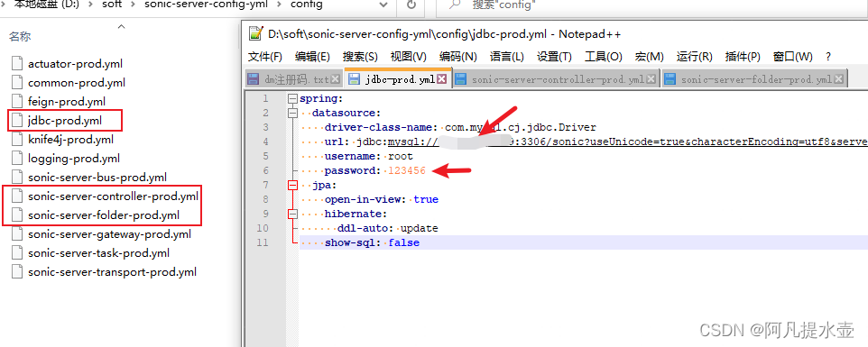The height and width of the screenshot is (347, 868).
Task: Click the feign-prod.yml file icon
Action: pos(18,102)
